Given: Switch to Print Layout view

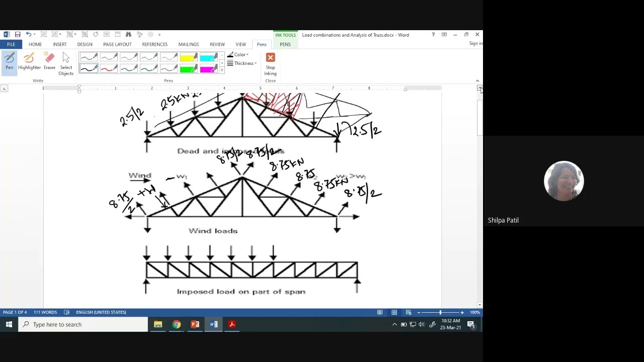Looking at the screenshot, I should pos(394,312).
